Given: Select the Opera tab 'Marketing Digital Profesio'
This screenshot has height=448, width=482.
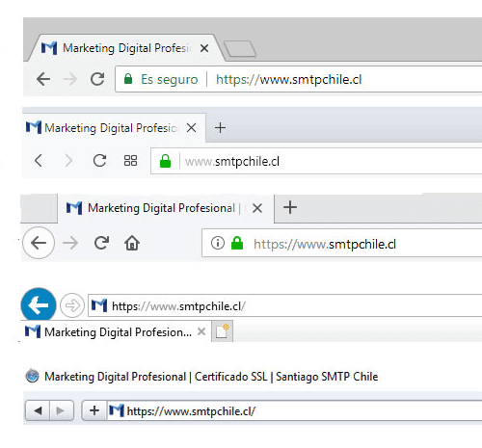Looking at the screenshot, I should [x=114, y=128].
